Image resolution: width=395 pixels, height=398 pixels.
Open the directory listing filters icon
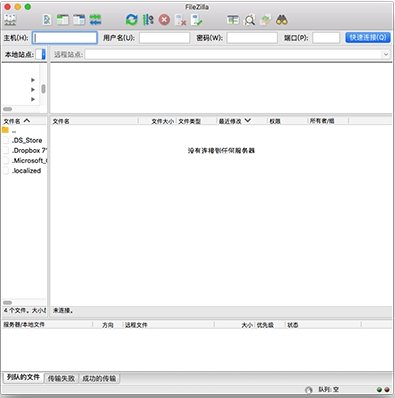point(233,20)
